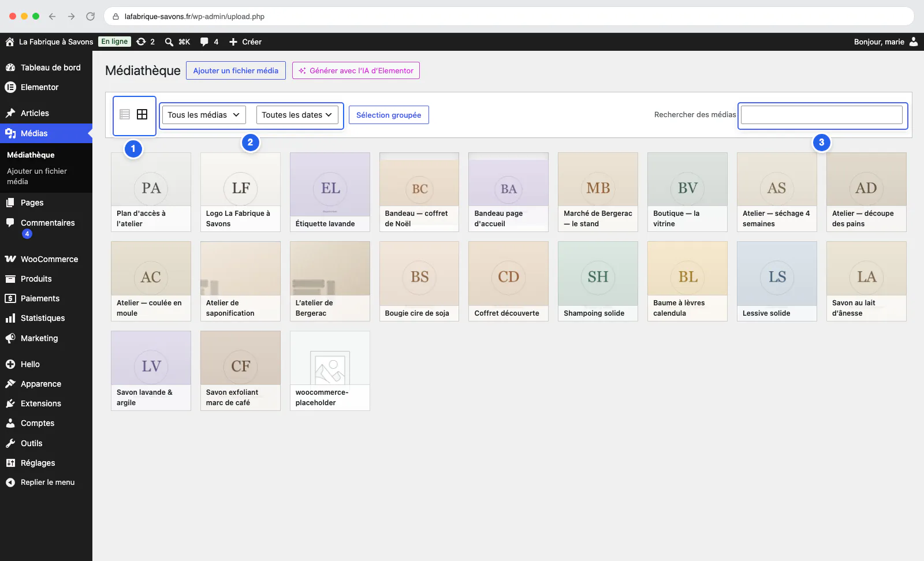Open Shampoing solide media thumbnail
The width and height of the screenshot is (924, 561).
[x=598, y=281]
